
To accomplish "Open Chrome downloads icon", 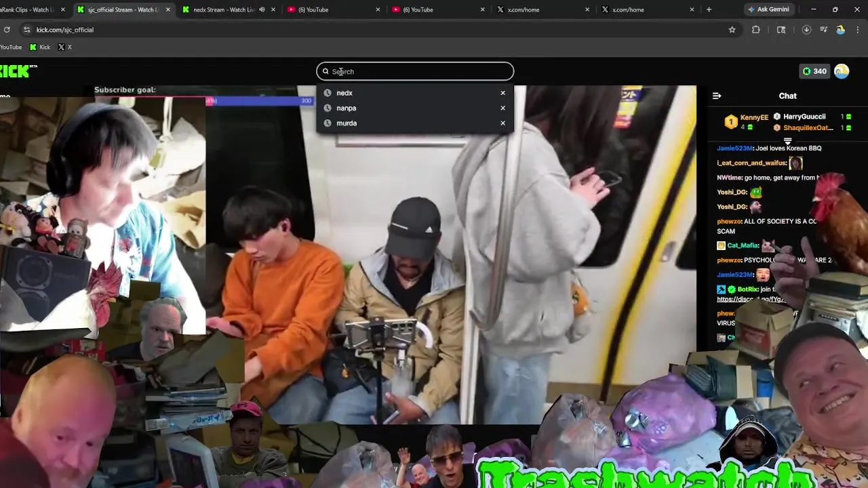I will click(x=806, y=30).
